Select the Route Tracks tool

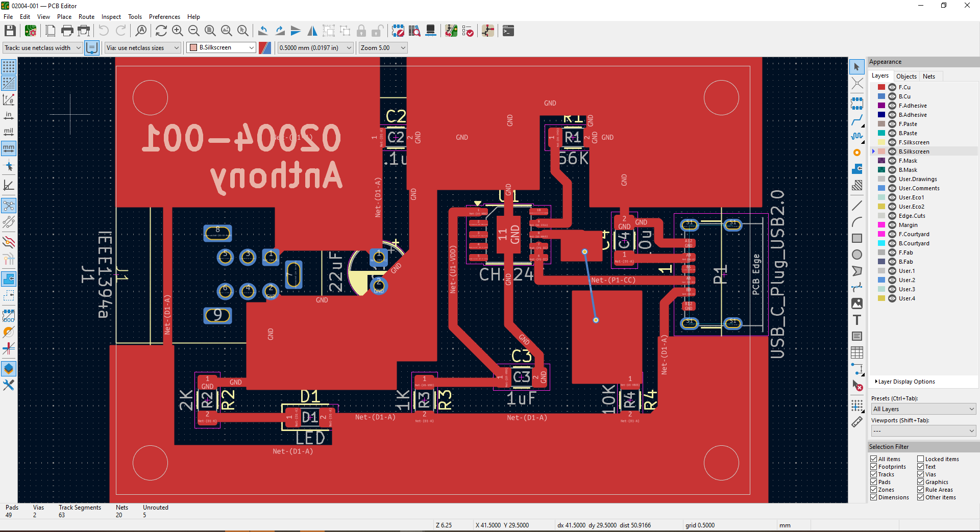(857, 120)
